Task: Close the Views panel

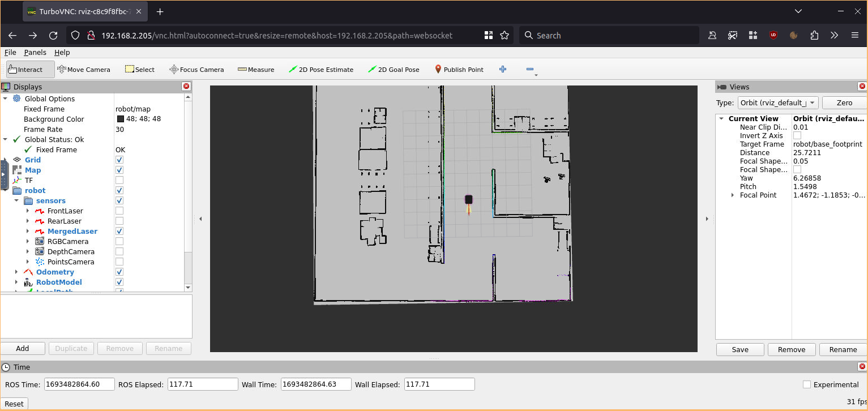Action: (862, 87)
